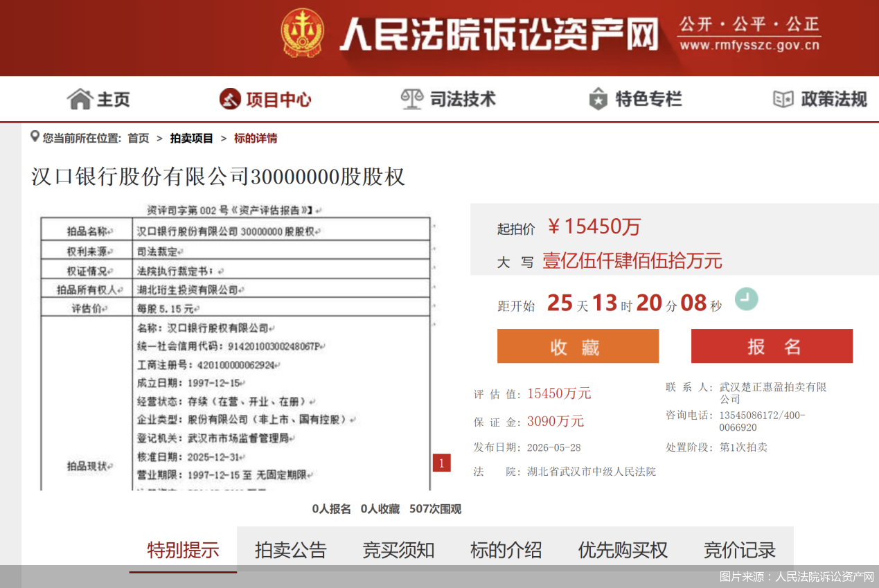Click the location pin icon in breadcrumb
The width and height of the screenshot is (879, 588).
35,137
